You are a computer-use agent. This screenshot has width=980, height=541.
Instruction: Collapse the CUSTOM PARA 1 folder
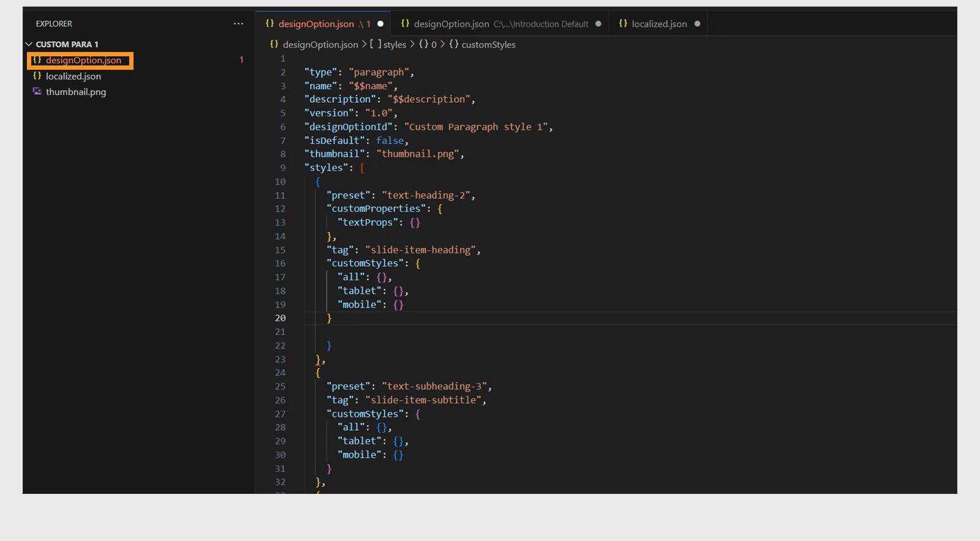(x=29, y=45)
